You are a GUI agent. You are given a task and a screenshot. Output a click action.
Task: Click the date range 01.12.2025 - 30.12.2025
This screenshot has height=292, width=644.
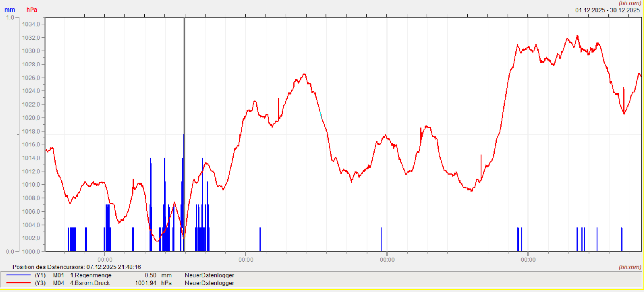tap(607, 10)
